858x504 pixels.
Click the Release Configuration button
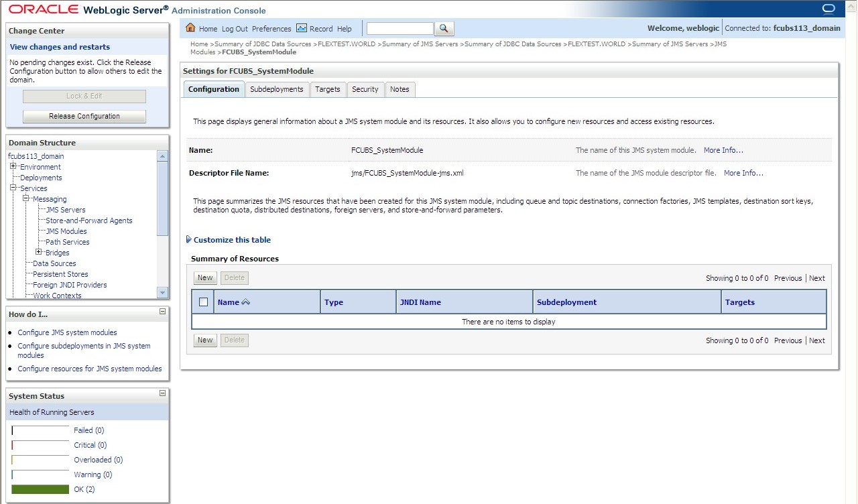coord(83,116)
